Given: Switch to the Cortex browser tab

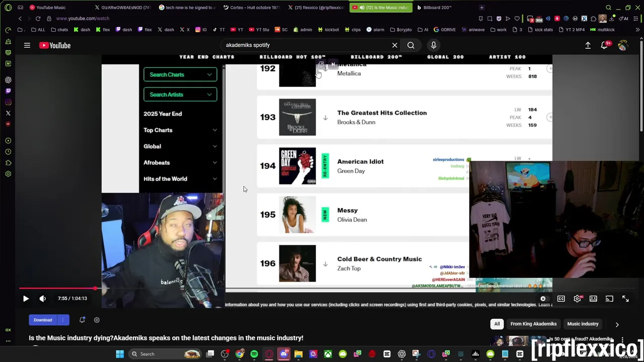Looking at the screenshot, I should [x=252, y=8].
